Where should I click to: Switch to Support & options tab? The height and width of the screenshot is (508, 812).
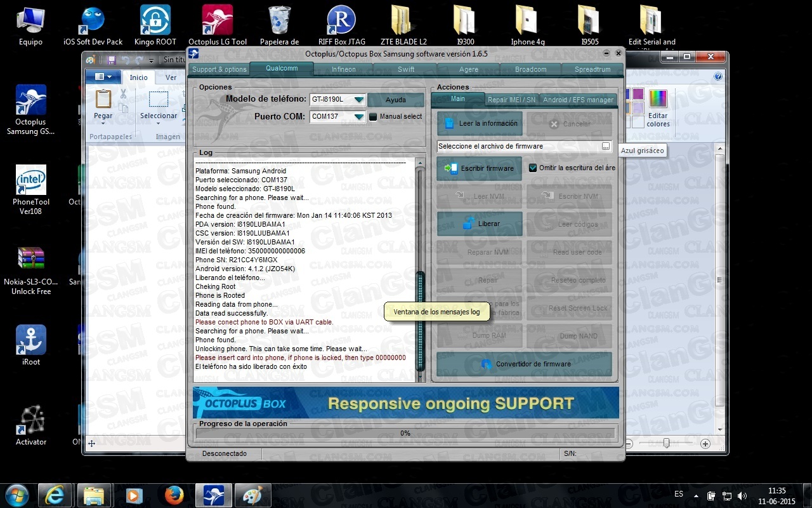point(219,69)
